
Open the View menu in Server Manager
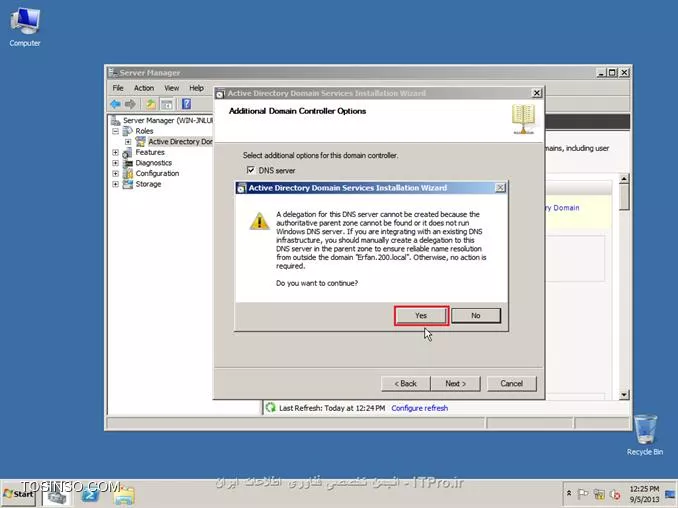tap(172, 88)
